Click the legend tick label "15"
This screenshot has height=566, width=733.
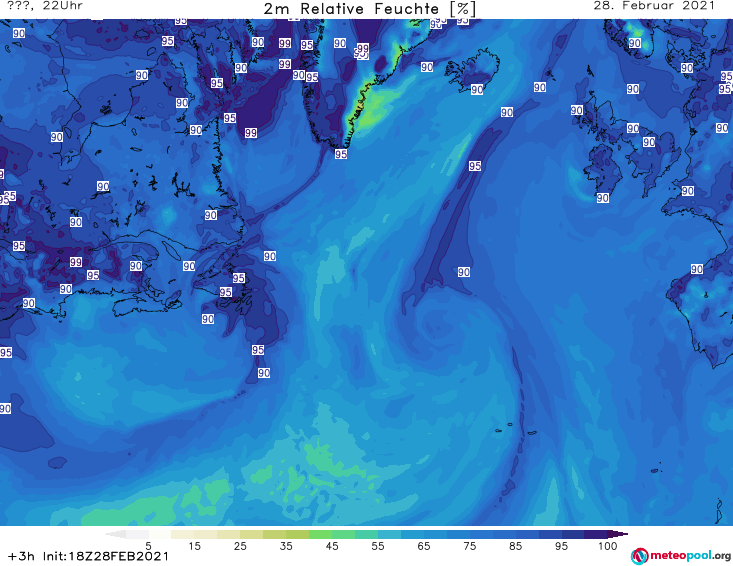click(194, 546)
